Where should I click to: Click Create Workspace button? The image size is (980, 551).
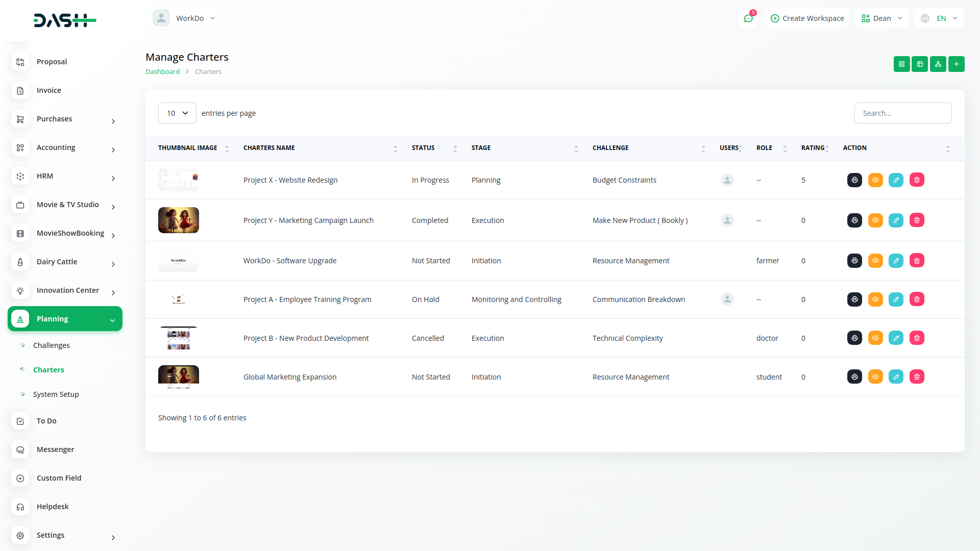(807, 18)
